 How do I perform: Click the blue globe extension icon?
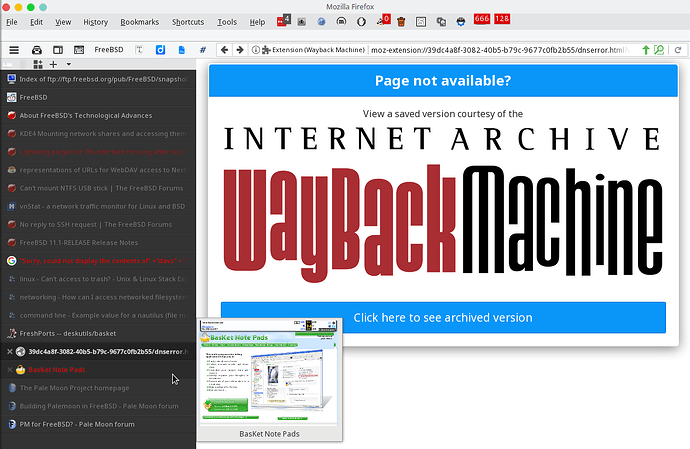click(x=321, y=22)
